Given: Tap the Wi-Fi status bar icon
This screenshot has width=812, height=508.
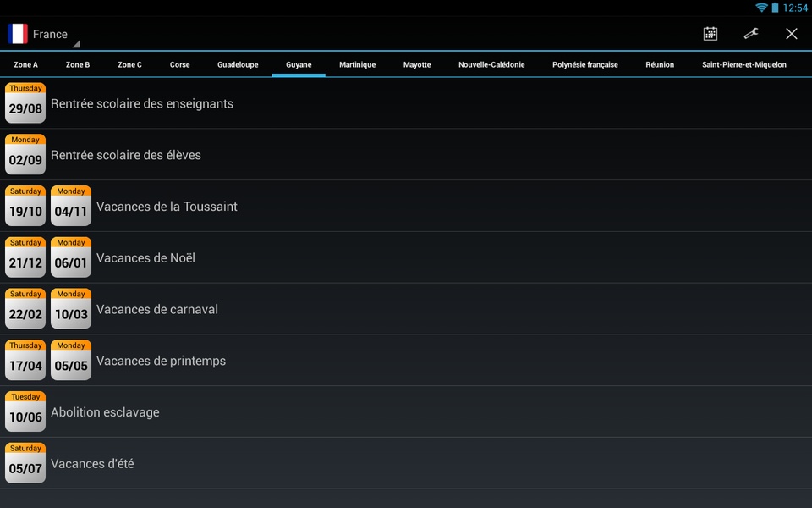Looking at the screenshot, I should [761, 8].
